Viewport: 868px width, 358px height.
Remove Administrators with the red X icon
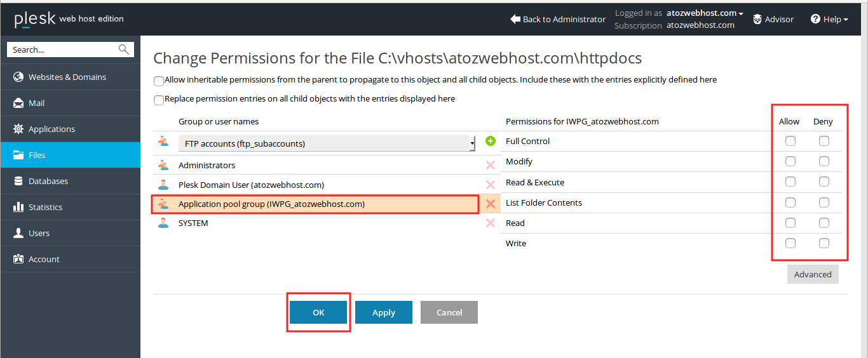pos(491,165)
